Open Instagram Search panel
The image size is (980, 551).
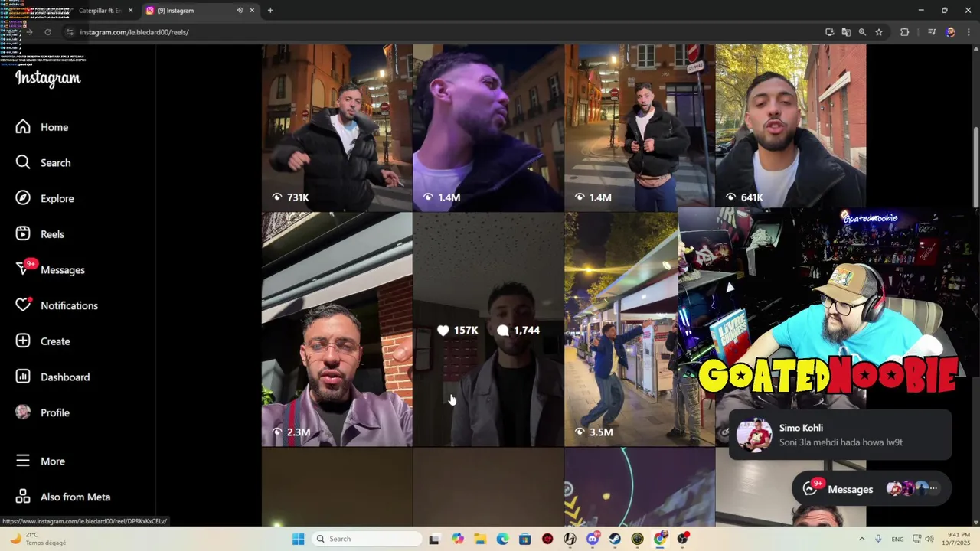coord(42,162)
